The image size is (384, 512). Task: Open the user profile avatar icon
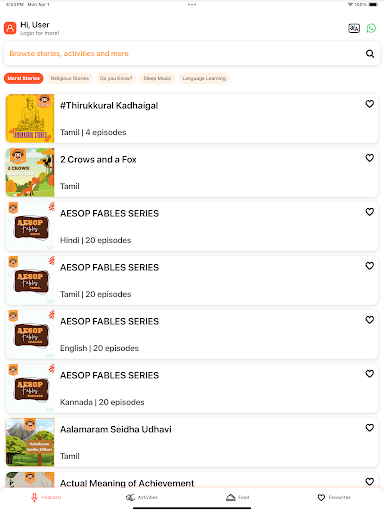tap(10, 28)
